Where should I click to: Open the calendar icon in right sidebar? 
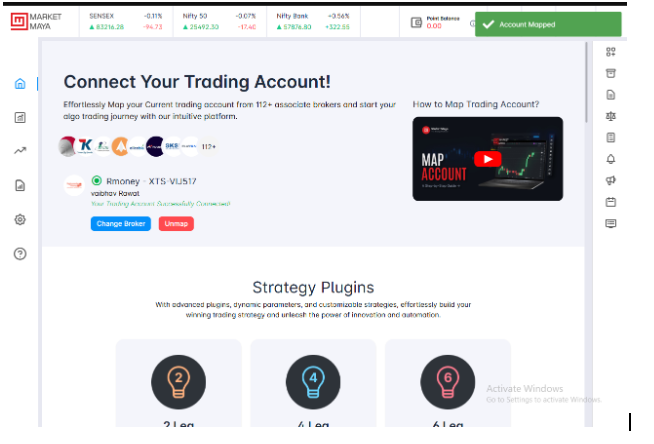point(611,202)
